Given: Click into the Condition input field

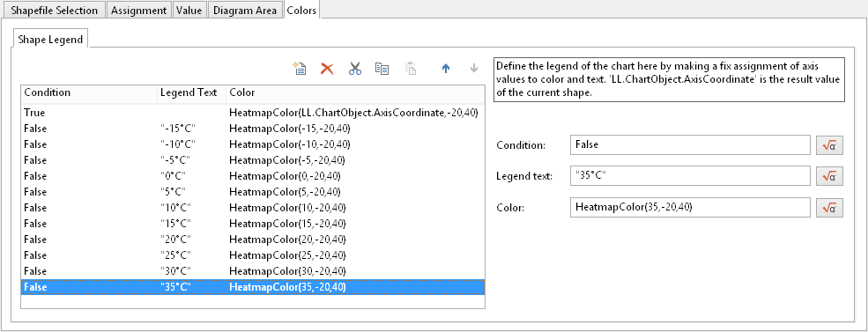Looking at the screenshot, I should point(690,145).
